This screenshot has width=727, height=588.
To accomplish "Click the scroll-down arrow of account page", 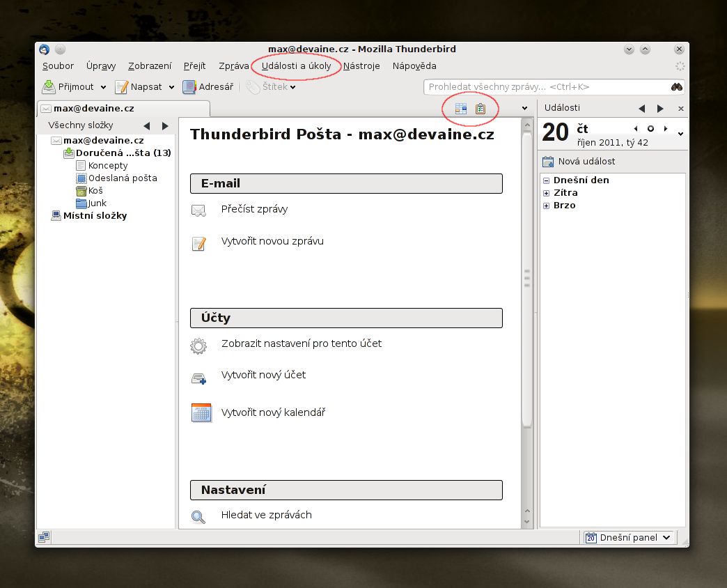I will 526,522.
